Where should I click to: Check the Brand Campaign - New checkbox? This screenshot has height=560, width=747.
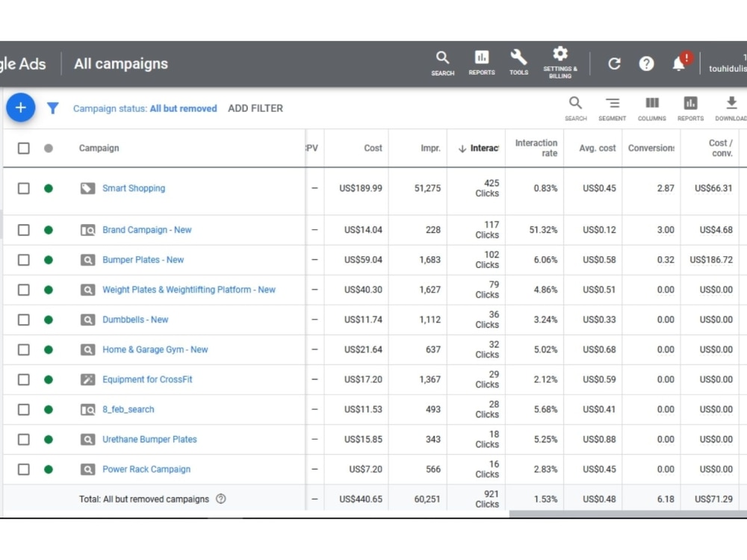(23, 230)
